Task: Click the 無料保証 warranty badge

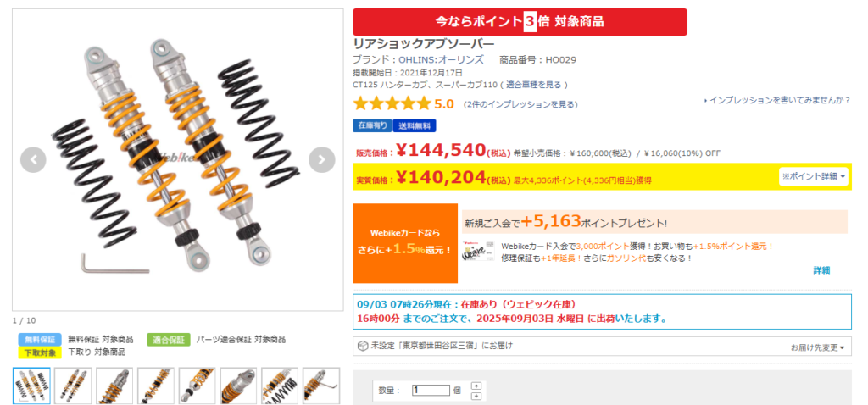Action: [40, 339]
